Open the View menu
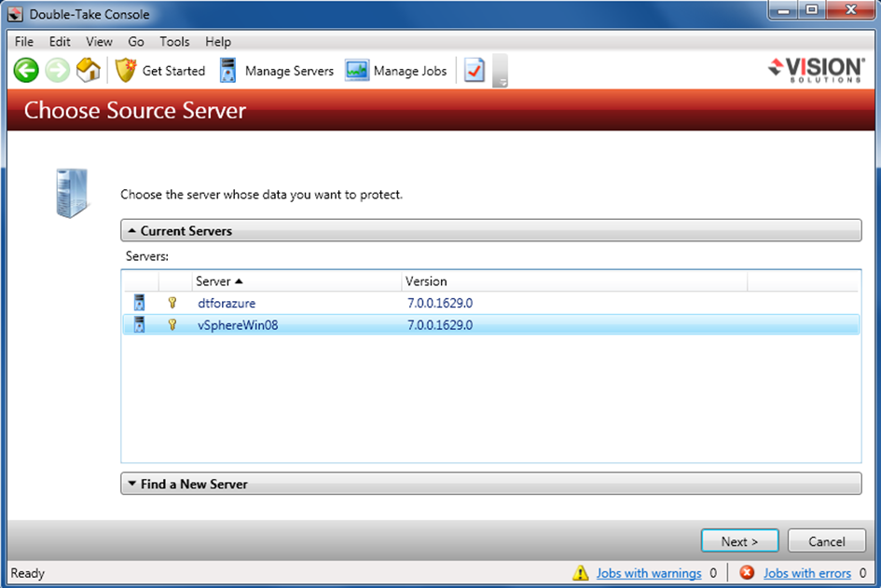This screenshot has height=588, width=881. 99,42
